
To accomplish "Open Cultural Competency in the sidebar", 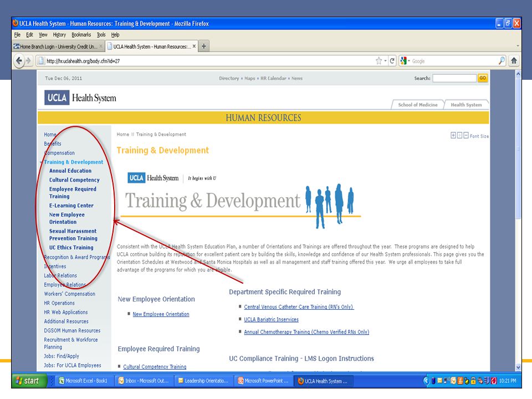I will click(x=74, y=180).
